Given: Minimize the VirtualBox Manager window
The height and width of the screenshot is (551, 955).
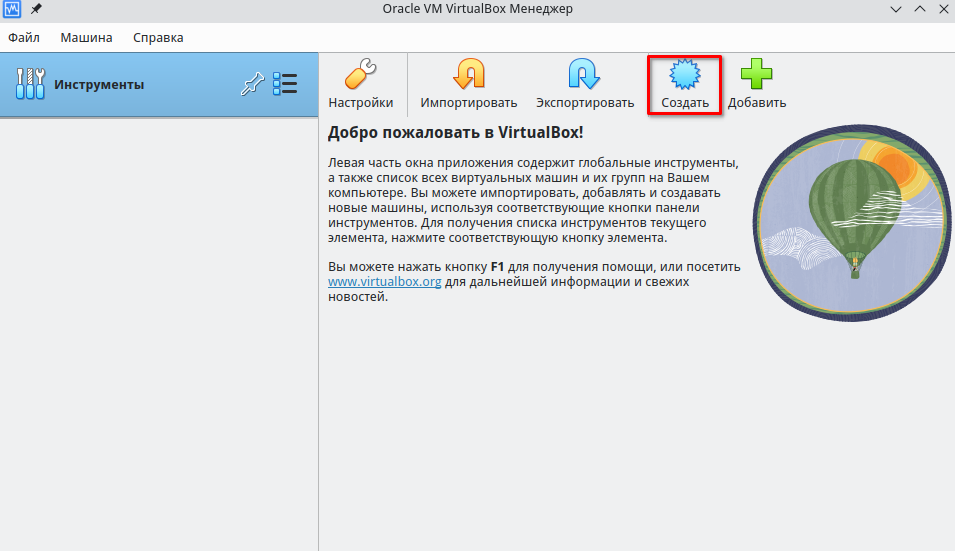Looking at the screenshot, I should coord(894,10).
